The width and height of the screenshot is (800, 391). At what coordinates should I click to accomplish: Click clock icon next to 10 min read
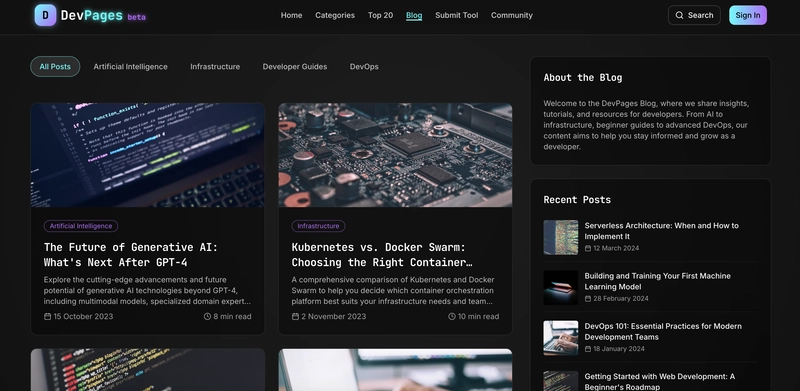pyautogui.click(x=452, y=316)
